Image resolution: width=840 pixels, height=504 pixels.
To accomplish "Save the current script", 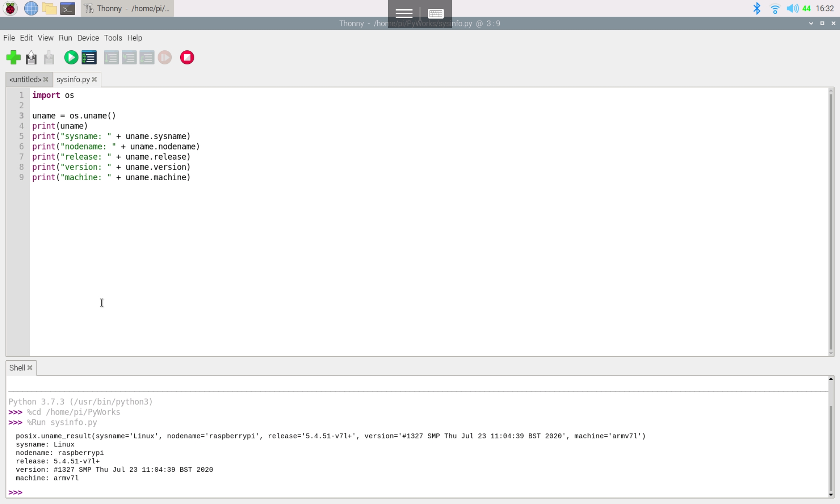I will [49, 58].
